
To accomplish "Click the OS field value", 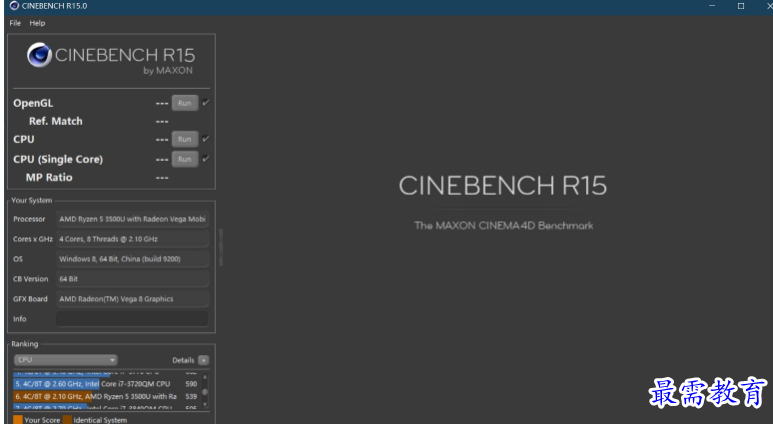I will coord(132,259).
